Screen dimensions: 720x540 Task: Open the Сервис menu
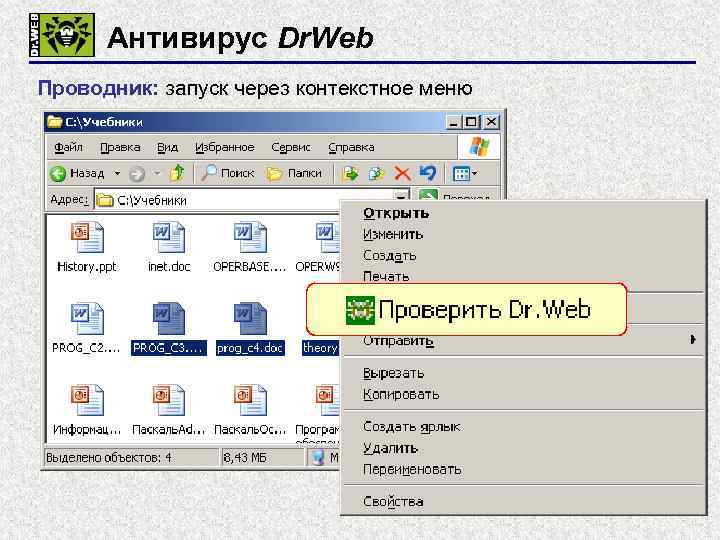[x=291, y=147]
